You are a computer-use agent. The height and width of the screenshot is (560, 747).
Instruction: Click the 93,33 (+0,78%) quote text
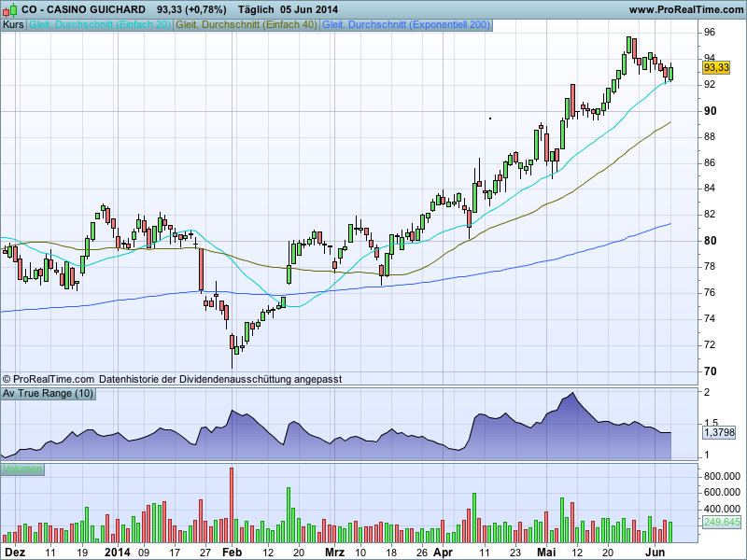[x=191, y=9]
